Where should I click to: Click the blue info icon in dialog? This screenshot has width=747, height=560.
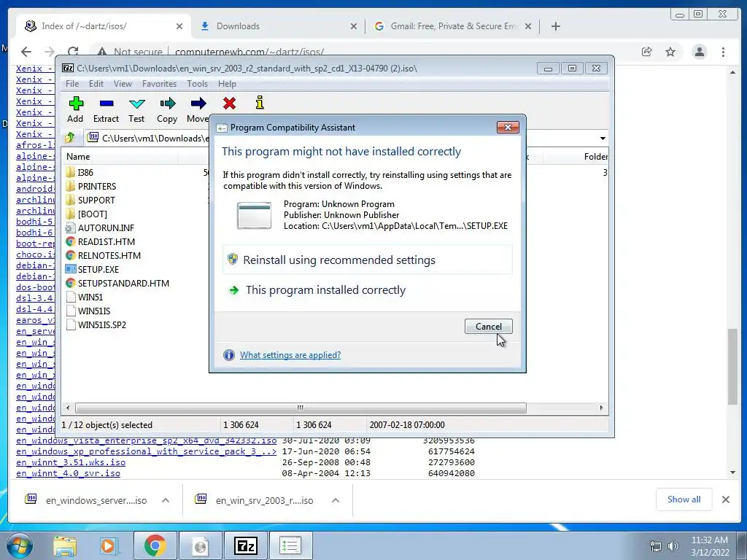(x=229, y=355)
